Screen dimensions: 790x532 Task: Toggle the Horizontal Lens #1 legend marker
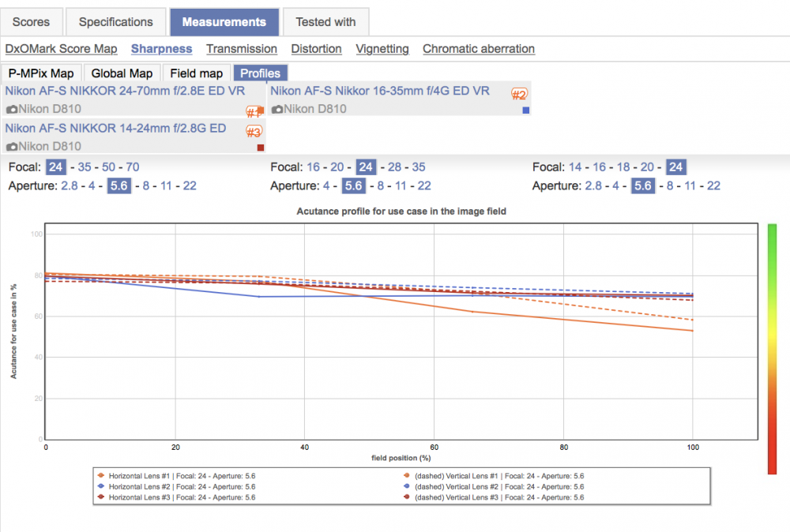click(x=101, y=476)
